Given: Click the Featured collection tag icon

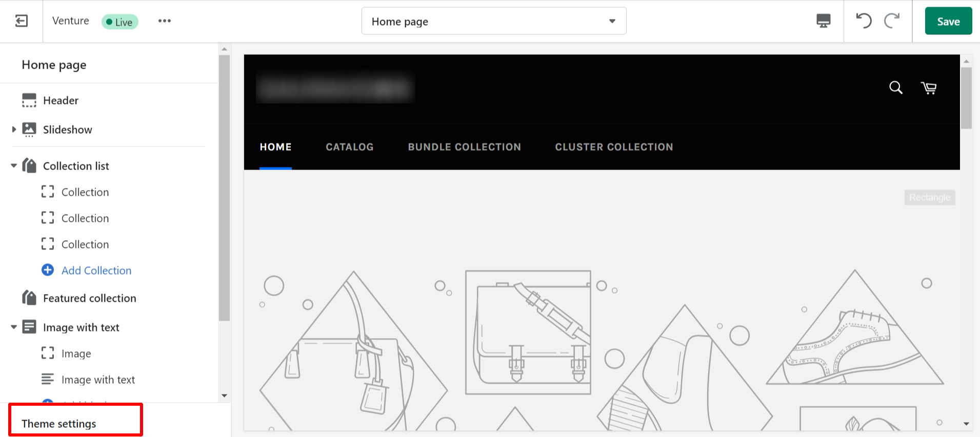Looking at the screenshot, I should click(x=29, y=298).
